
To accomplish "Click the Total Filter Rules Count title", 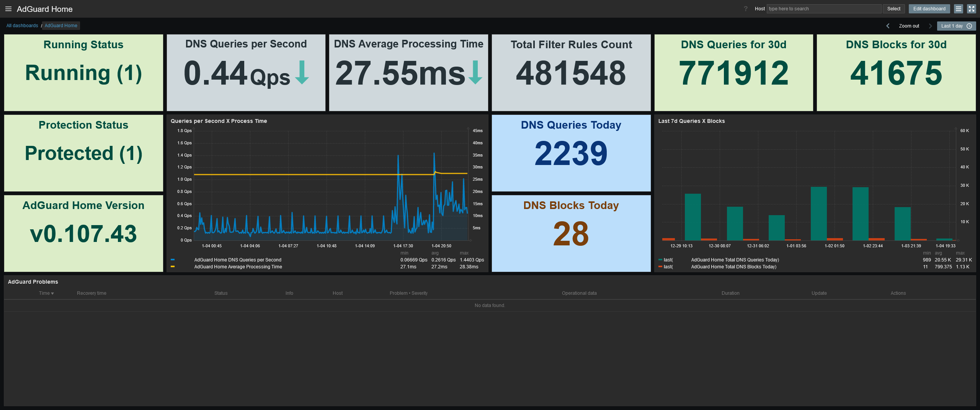I will click(571, 44).
